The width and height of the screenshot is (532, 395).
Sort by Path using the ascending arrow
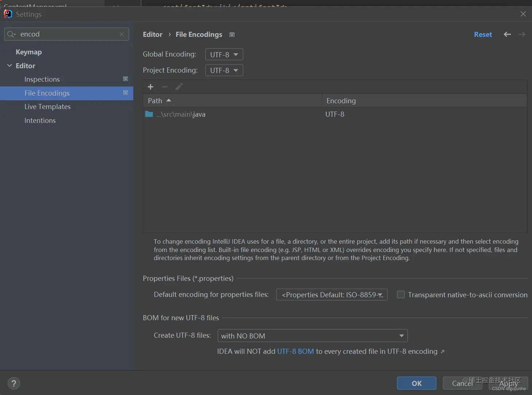(169, 100)
